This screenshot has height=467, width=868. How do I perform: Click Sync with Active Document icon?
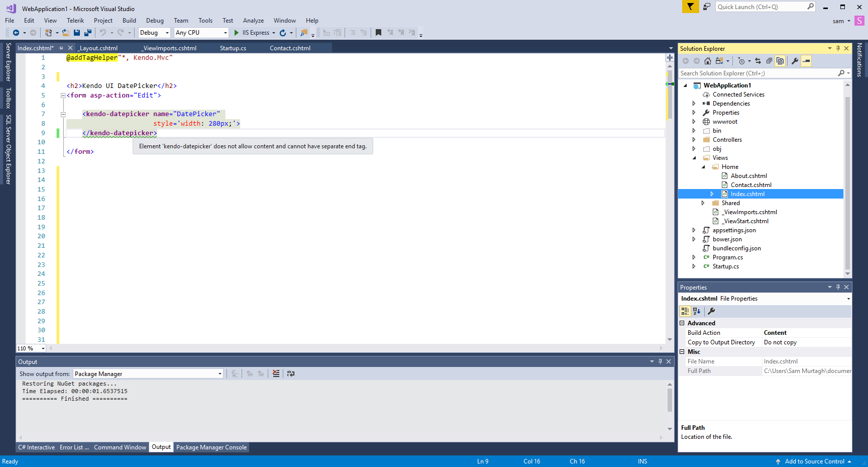coord(758,61)
